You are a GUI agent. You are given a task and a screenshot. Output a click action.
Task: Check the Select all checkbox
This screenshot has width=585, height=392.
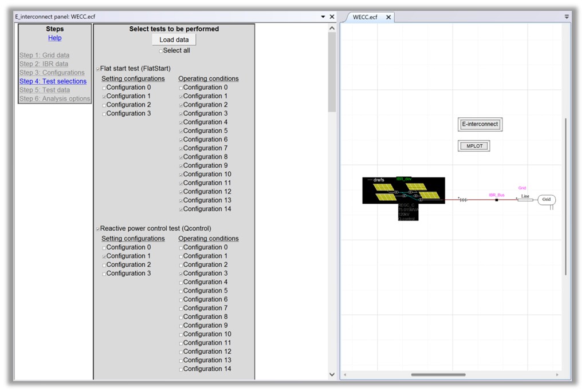[x=161, y=51]
